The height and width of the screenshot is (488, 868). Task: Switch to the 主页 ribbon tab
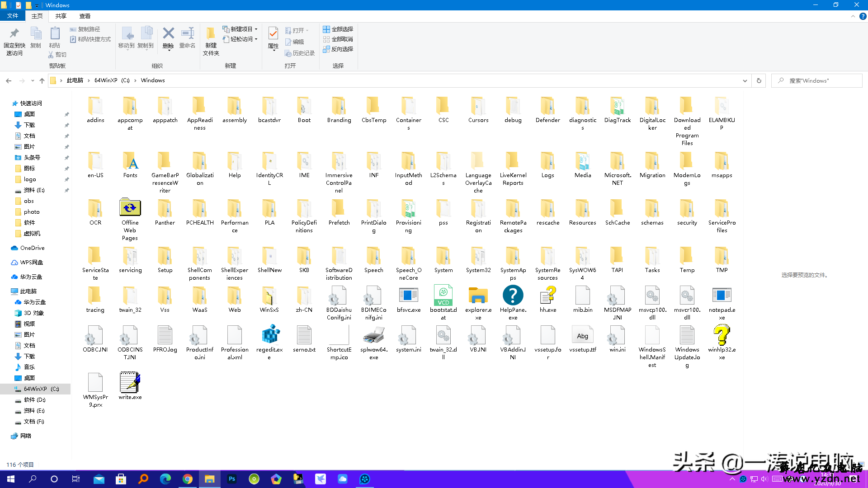(x=37, y=16)
